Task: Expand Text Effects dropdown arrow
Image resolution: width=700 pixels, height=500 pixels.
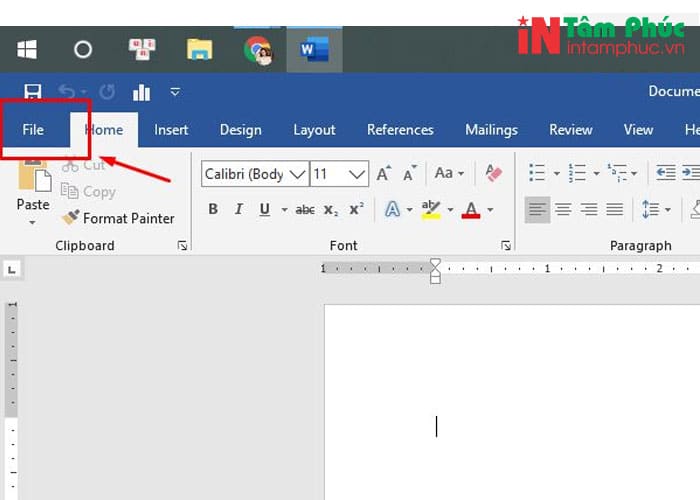Action: (409, 209)
